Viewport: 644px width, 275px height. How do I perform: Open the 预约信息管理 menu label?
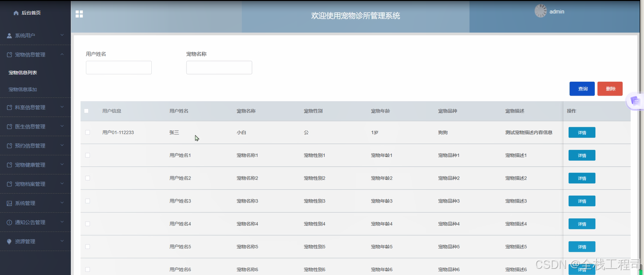pyautogui.click(x=30, y=146)
